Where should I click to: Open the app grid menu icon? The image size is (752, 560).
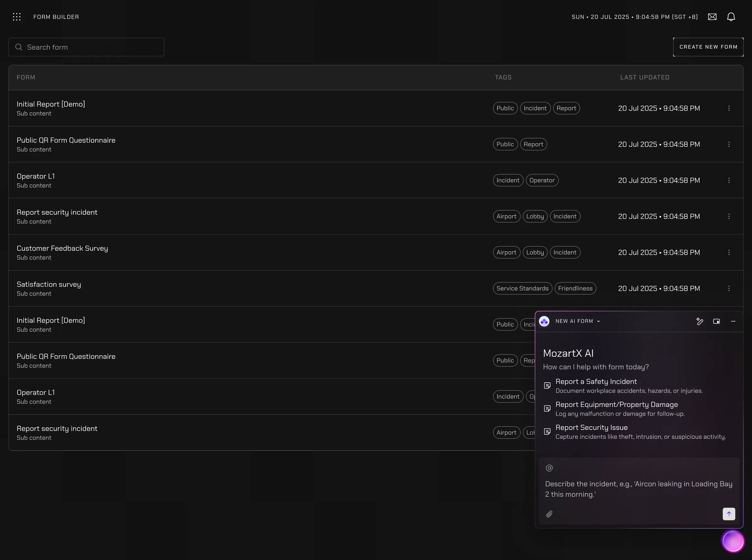[17, 17]
